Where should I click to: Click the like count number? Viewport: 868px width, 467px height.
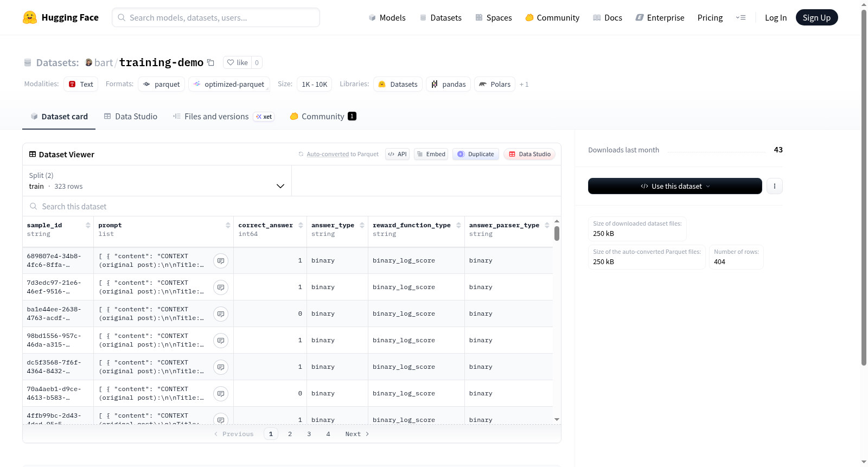click(x=257, y=62)
